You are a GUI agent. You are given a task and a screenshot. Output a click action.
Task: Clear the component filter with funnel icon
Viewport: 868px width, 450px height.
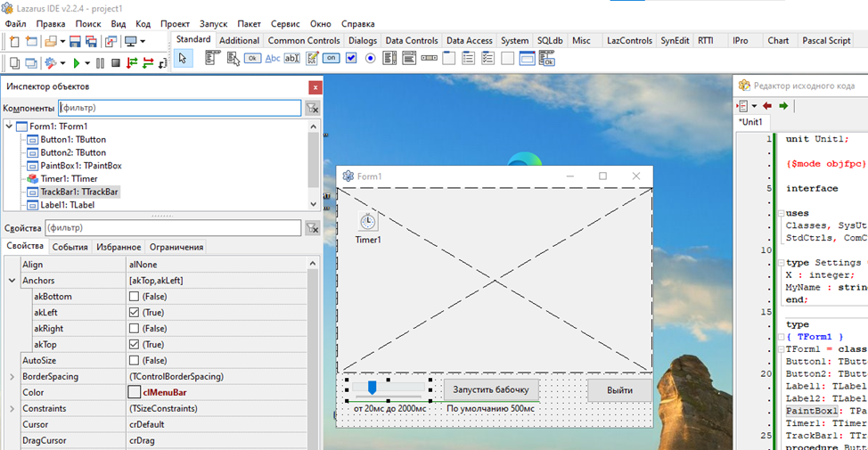312,108
